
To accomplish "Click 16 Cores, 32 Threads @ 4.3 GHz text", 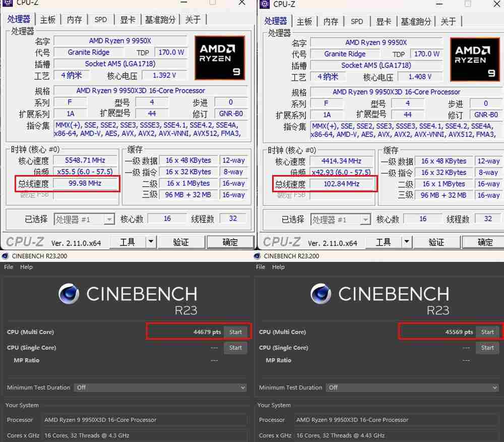I will click(87, 435).
